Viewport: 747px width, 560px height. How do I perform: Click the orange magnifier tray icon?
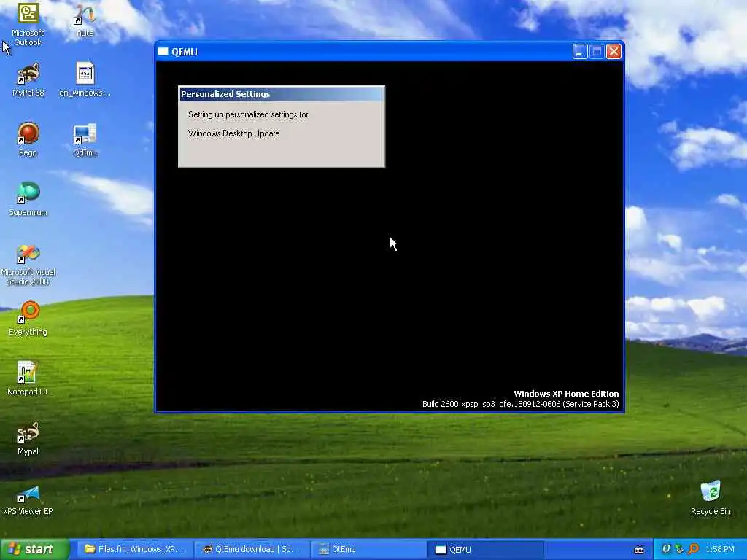tap(693, 550)
